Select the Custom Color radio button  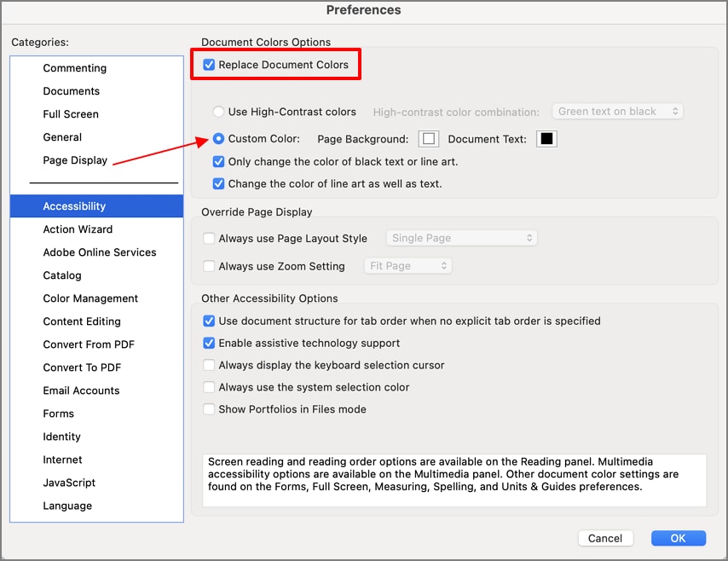pos(218,138)
